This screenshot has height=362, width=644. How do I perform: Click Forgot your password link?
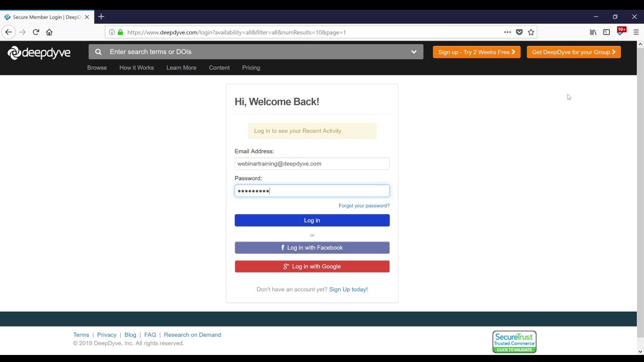pyautogui.click(x=364, y=206)
